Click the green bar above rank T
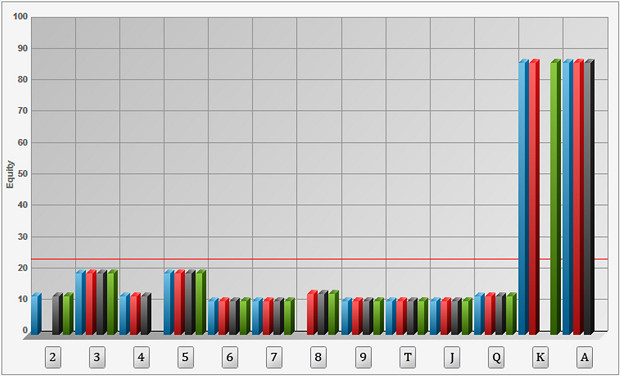This screenshot has height=376, width=620. pyautogui.click(x=423, y=316)
